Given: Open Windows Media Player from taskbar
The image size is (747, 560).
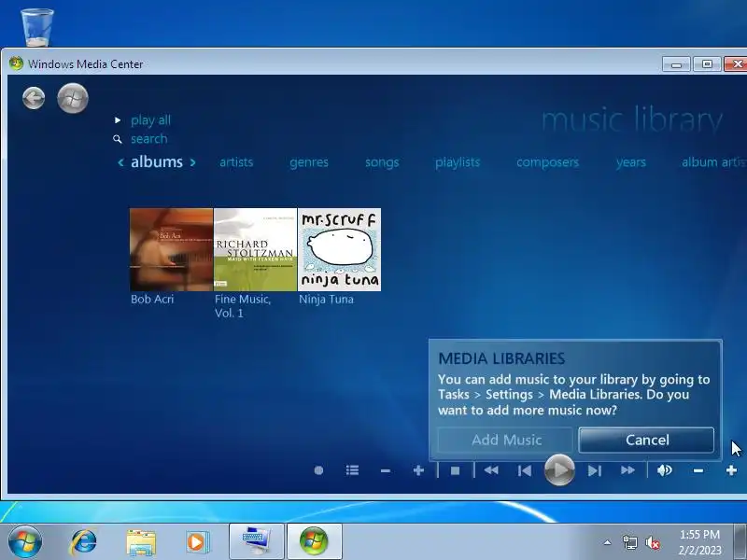Looking at the screenshot, I should tap(197, 541).
